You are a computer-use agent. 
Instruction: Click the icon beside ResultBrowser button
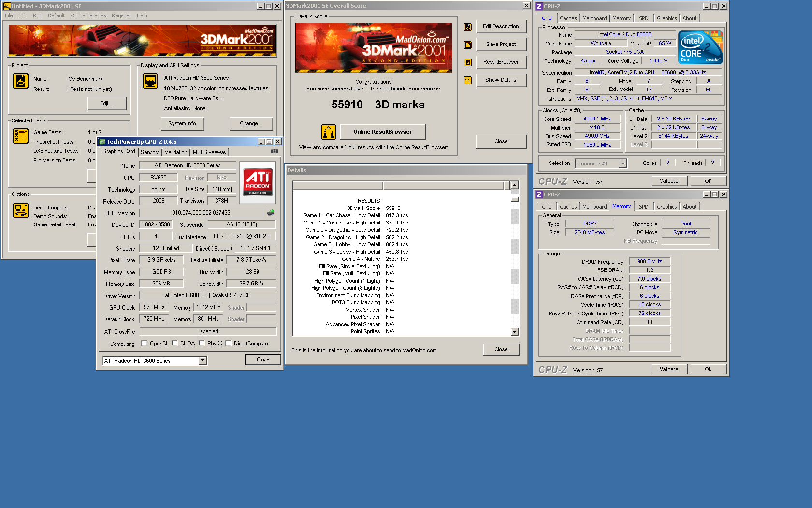[x=468, y=62]
